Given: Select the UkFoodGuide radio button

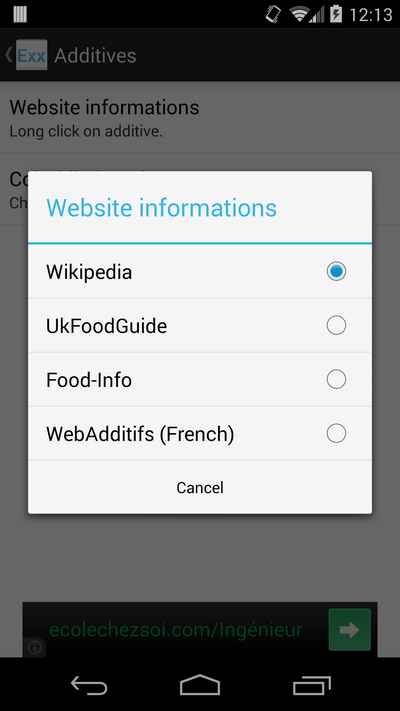Looking at the screenshot, I should point(336,325).
